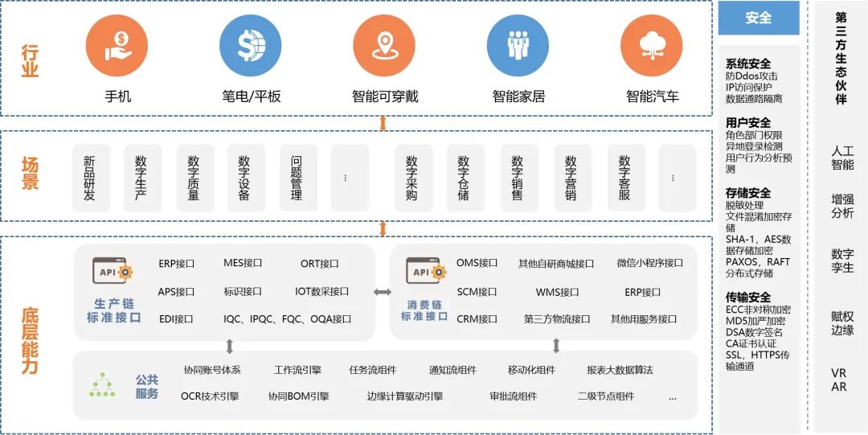Click the 传输安全 heading

pyautogui.click(x=748, y=298)
